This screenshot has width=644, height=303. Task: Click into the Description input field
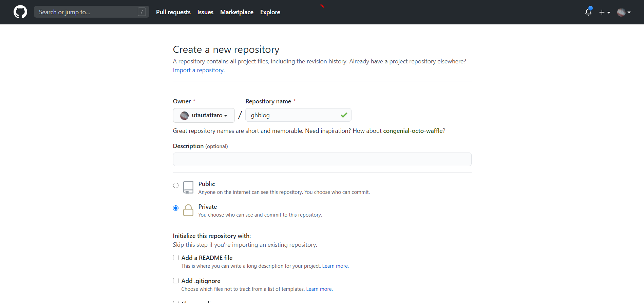pyautogui.click(x=322, y=159)
